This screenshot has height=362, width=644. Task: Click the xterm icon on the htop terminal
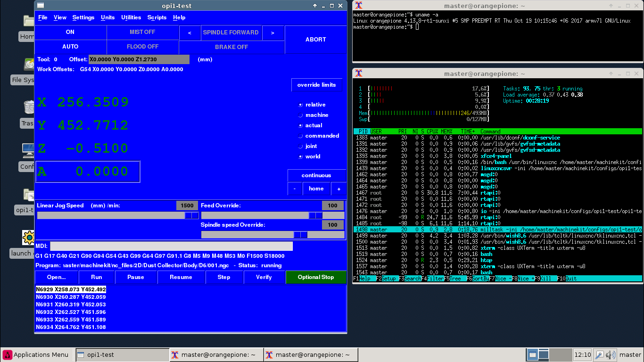[359, 74]
